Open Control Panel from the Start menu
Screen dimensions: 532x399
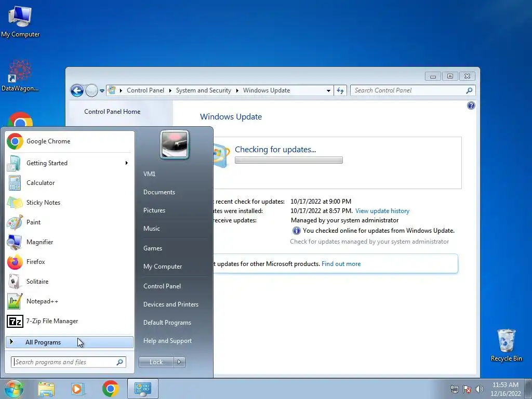pyautogui.click(x=162, y=286)
